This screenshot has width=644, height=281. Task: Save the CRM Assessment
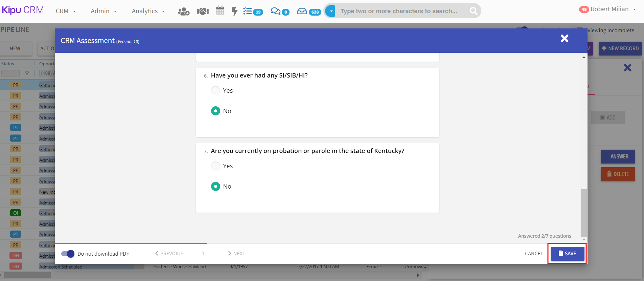point(567,254)
